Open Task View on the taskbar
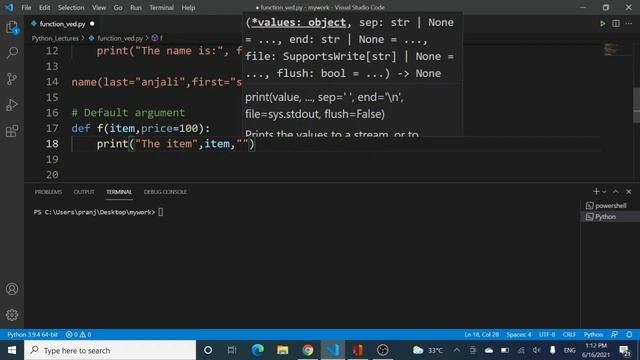640x360 pixels. coord(232,350)
